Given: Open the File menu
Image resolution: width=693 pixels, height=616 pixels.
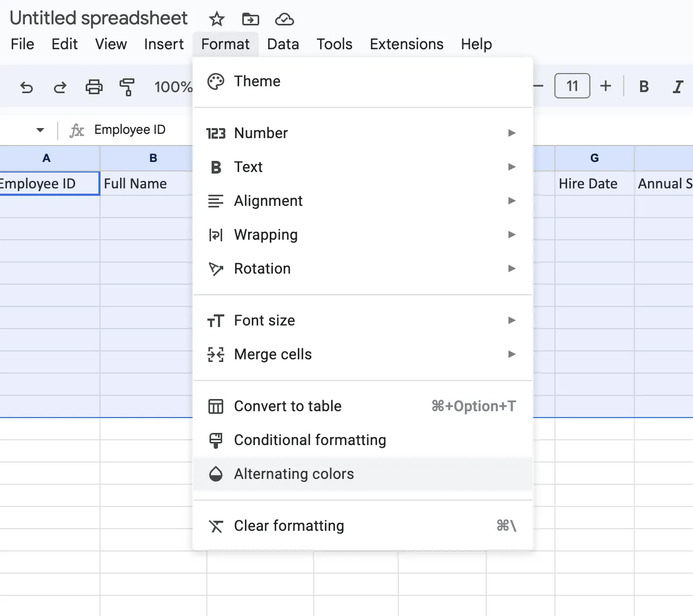Looking at the screenshot, I should coord(22,44).
